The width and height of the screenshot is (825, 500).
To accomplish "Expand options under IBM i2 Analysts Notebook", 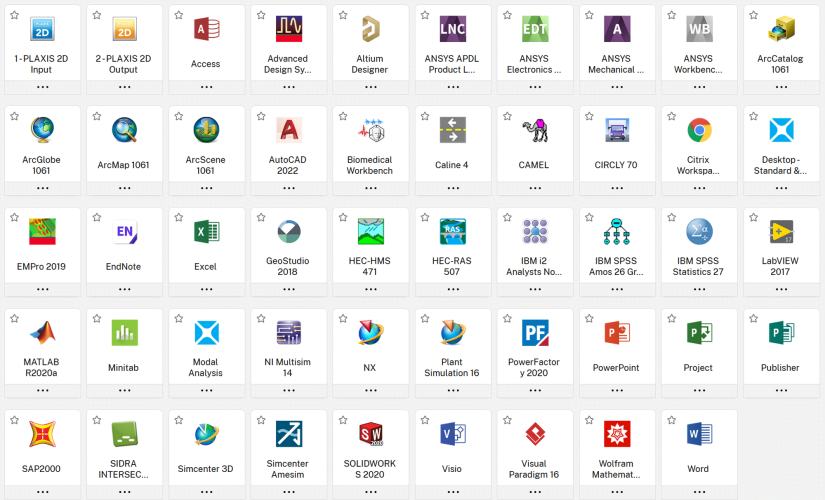I will 535,289.
